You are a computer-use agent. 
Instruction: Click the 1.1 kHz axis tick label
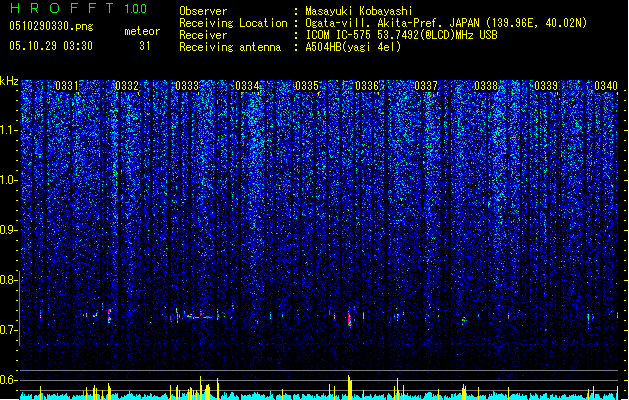(9, 130)
